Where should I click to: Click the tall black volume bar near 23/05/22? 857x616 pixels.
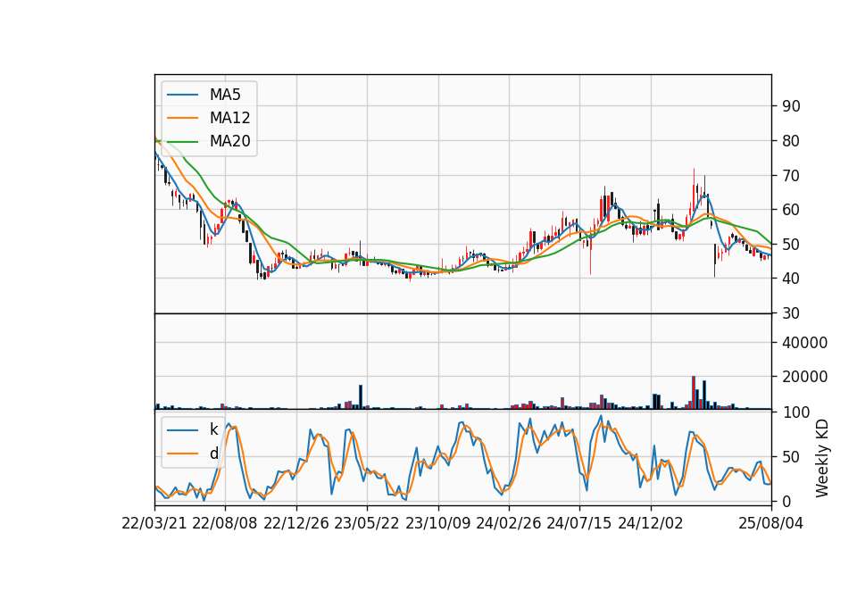pyautogui.click(x=361, y=396)
